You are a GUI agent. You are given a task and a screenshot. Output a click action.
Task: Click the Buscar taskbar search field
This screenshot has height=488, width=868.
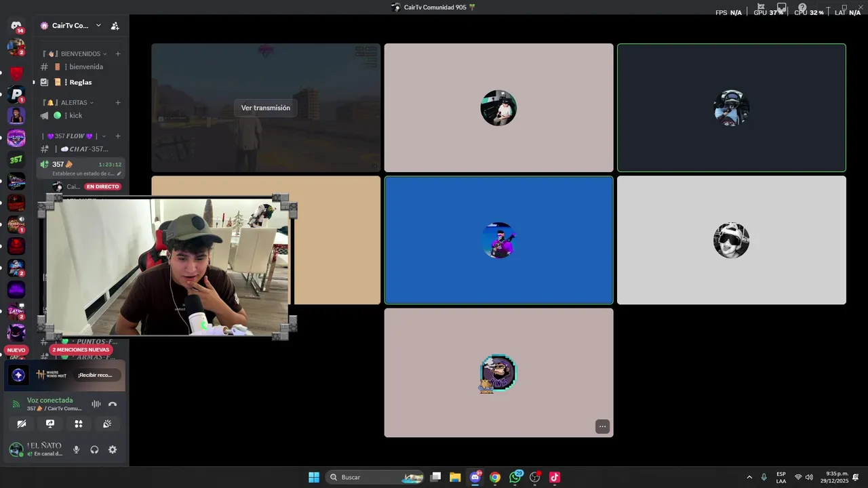[x=374, y=477]
